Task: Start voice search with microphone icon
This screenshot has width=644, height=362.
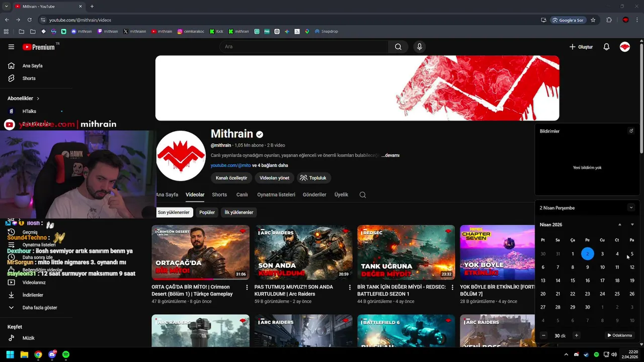Action: coord(420,47)
